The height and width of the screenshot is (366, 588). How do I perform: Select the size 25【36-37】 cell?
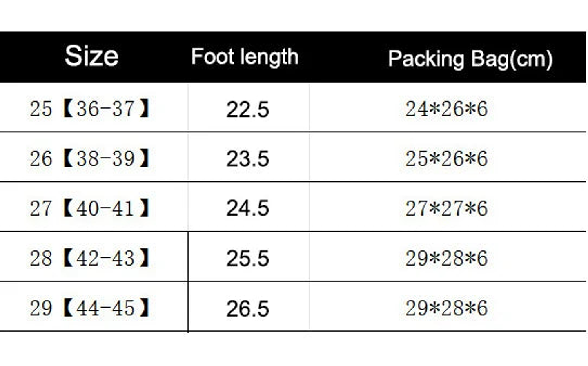(90, 109)
